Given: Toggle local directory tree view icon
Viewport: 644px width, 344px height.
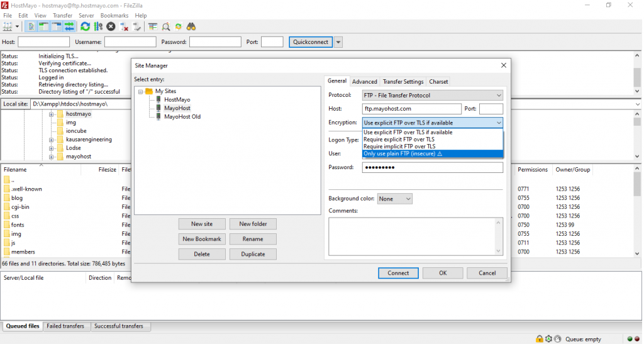Looking at the screenshot, I should pyautogui.click(x=43, y=26).
